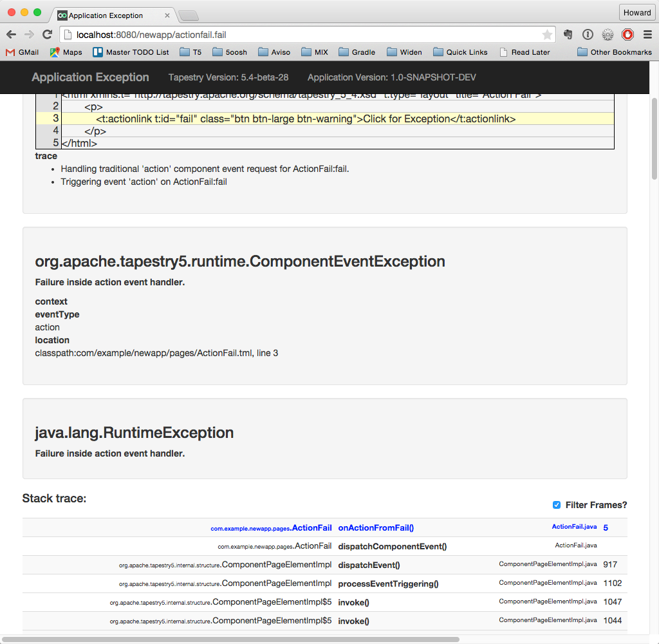Open the Evernote elephant extension
This screenshot has width=659, height=644.
[568, 35]
